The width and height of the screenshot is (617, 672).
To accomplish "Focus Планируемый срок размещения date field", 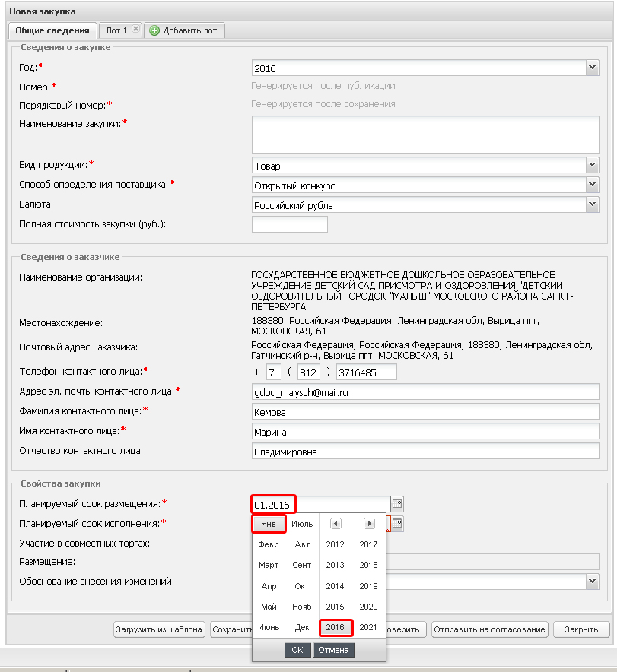I will click(x=321, y=505).
